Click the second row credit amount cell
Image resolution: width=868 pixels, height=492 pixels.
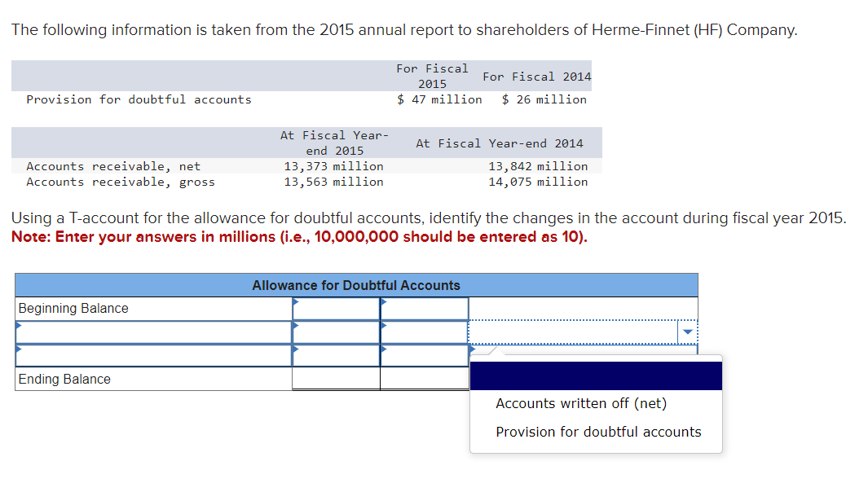pos(424,332)
